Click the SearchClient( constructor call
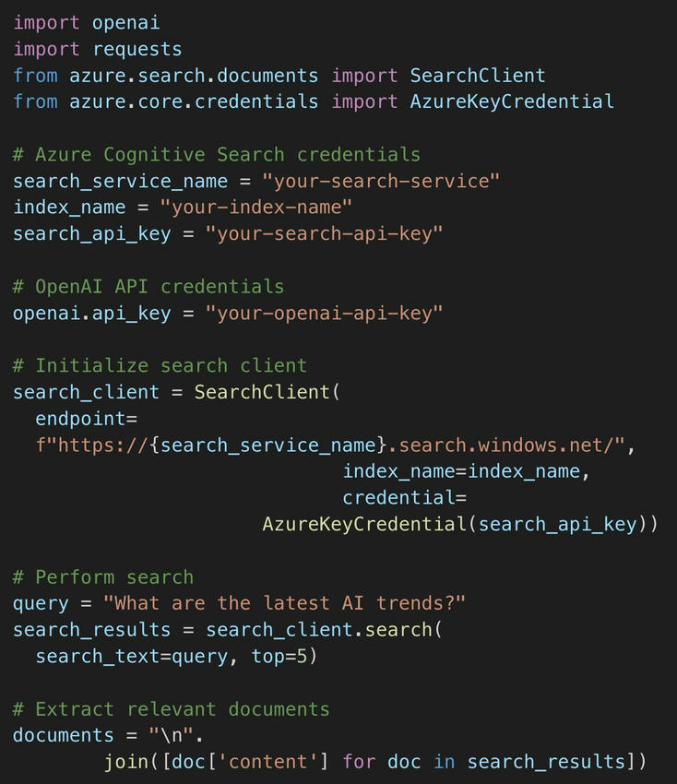677x784 pixels. coord(267,392)
